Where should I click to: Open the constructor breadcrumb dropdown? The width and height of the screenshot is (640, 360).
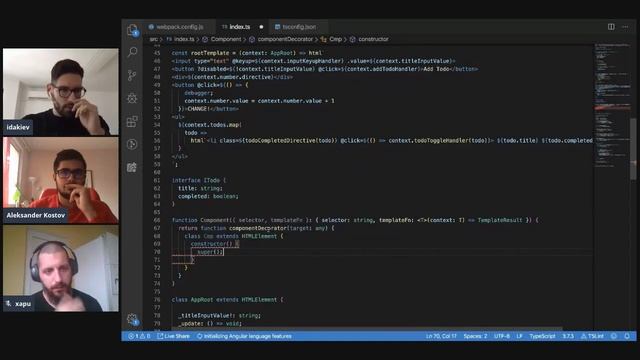click(x=369, y=39)
